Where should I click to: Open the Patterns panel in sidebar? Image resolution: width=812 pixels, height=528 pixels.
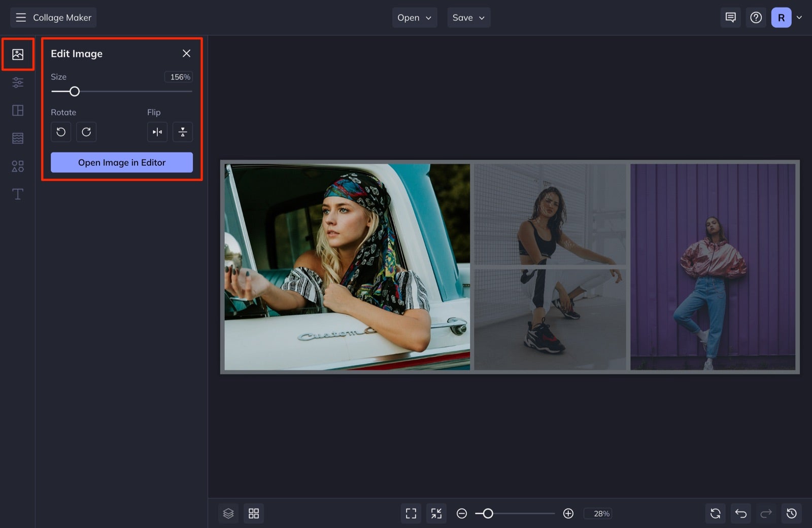[x=18, y=138]
